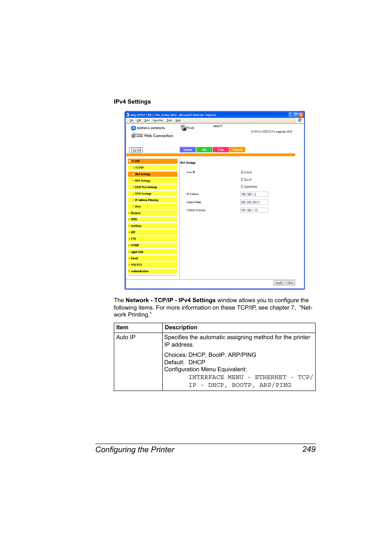Click the KONICA MINOLTA magicolor 4650 text

tap(272, 132)
